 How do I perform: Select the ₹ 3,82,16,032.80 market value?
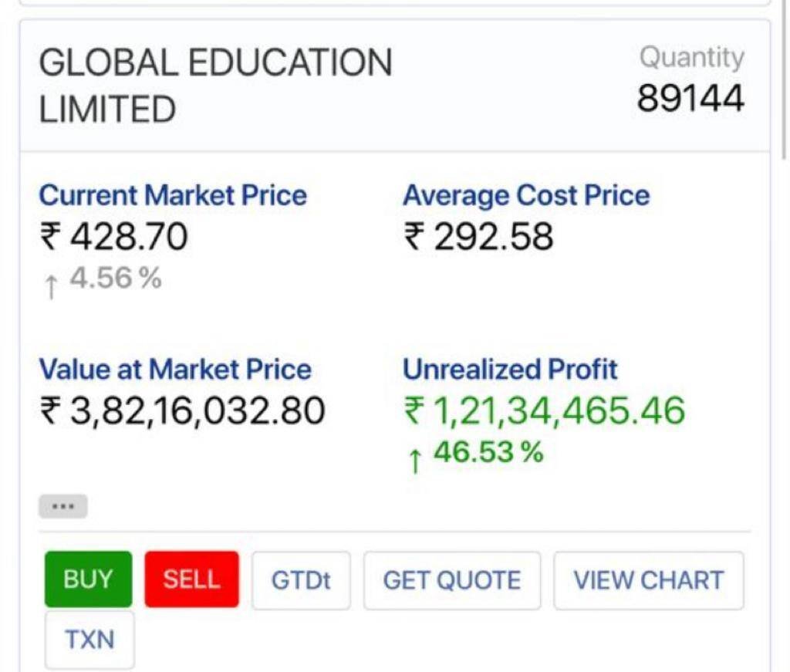[182, 410]
